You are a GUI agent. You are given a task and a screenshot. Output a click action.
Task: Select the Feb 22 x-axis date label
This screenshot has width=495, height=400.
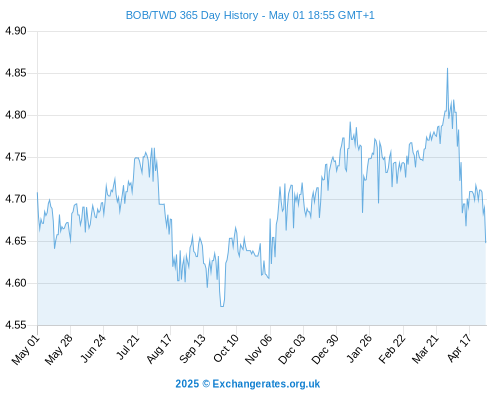coord(392,349)
